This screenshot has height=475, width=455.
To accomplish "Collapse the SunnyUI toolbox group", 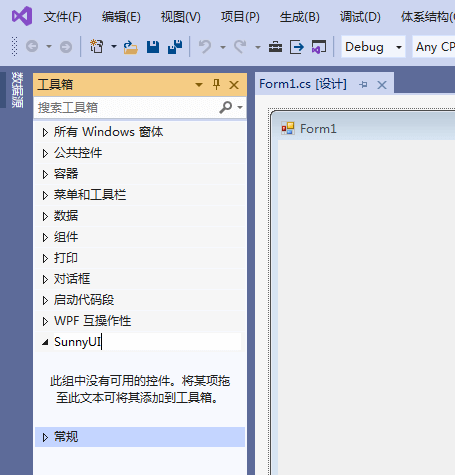I will [45, 342].
